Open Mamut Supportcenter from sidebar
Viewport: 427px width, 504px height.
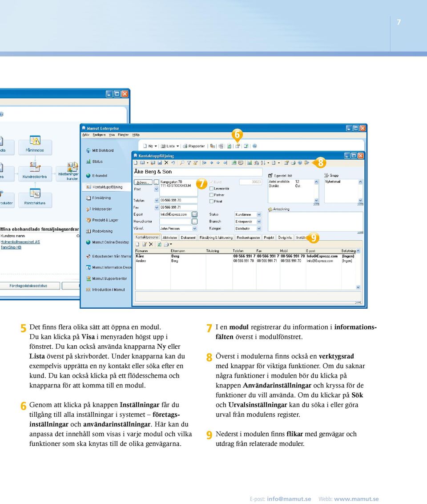coord(106,278)
